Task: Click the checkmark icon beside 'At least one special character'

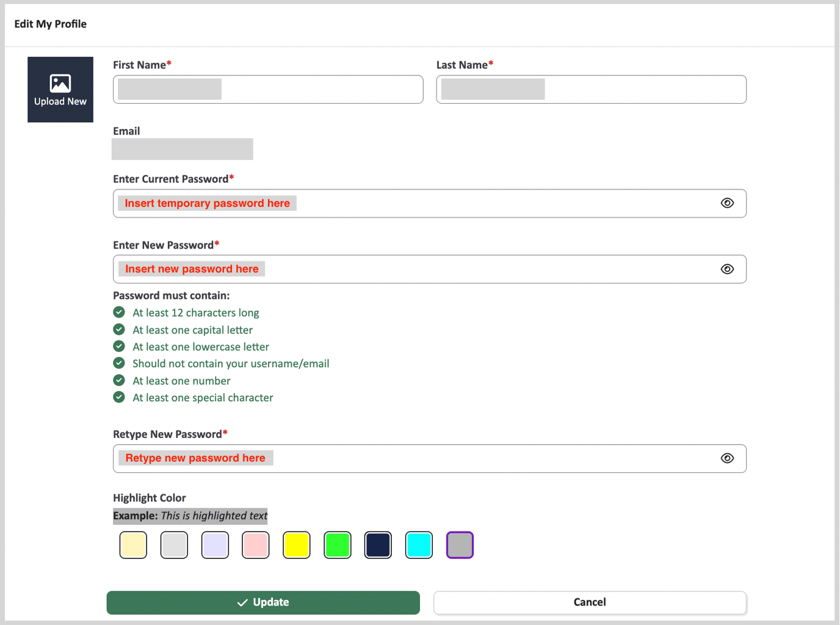Action: click(x=119, y=397)
